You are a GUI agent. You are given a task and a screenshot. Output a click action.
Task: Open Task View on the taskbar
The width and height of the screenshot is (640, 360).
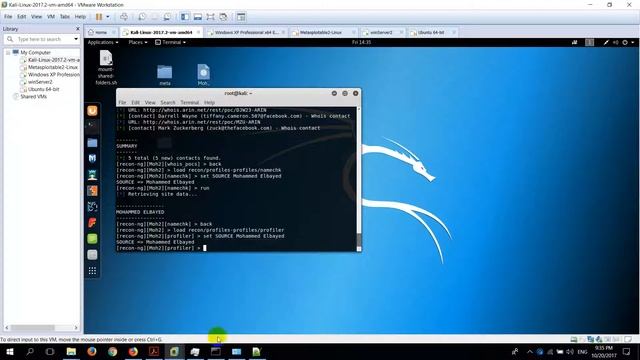point(50,351)
